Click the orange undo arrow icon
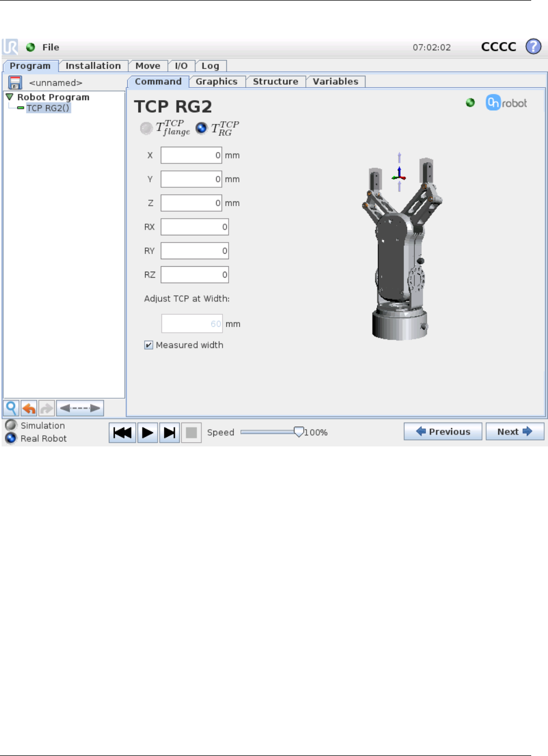548x756 pixels. 29,408
